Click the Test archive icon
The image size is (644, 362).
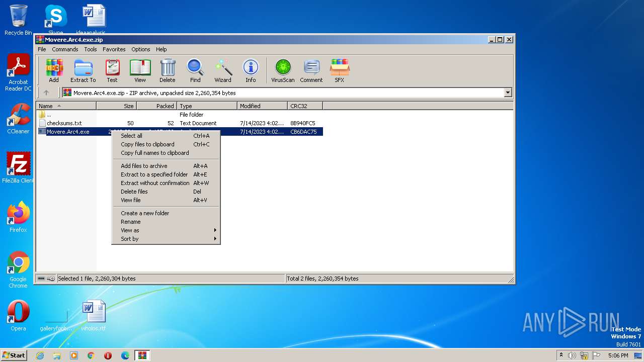pyautogui.click(x=112, y=70)
